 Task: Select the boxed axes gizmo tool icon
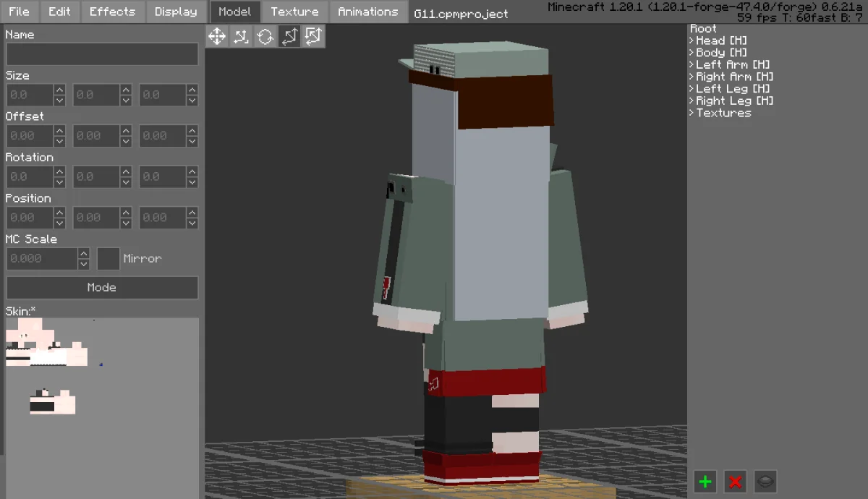pyautogui.click(x=312, y=35)
